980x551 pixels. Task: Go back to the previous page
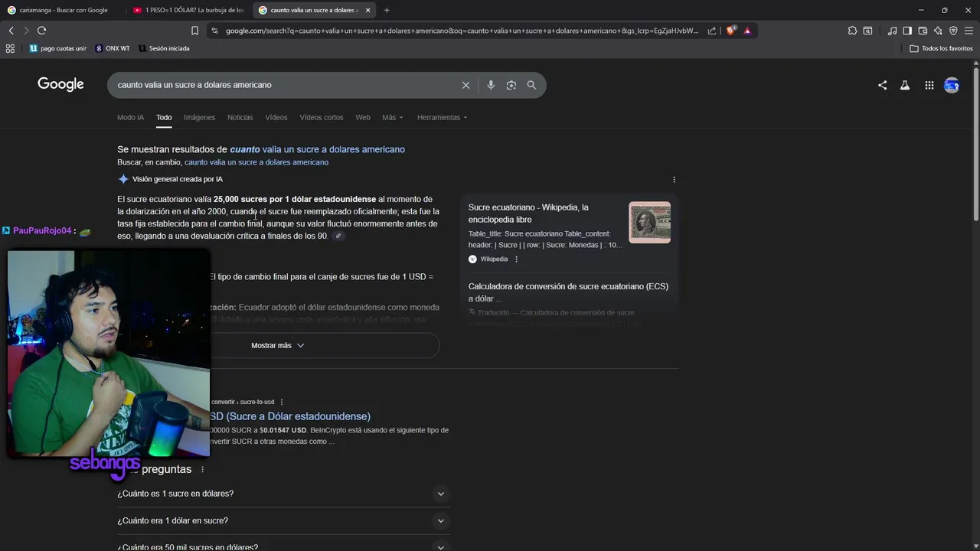pyautogui.click(x=11, y=31)
